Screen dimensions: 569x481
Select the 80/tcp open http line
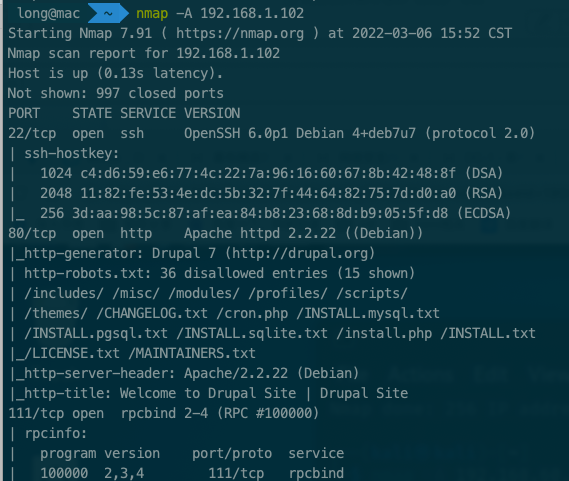point(216,233)
